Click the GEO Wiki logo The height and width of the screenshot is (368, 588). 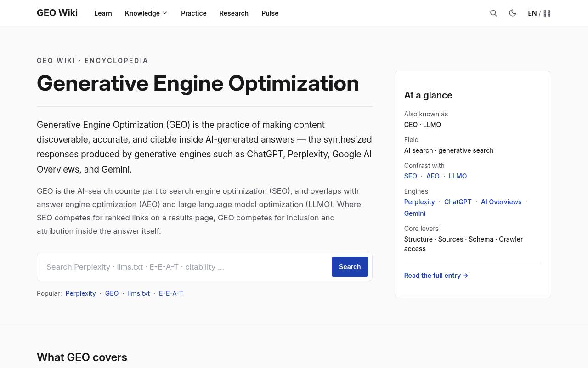pyautogui.click(x=57, y=13)
